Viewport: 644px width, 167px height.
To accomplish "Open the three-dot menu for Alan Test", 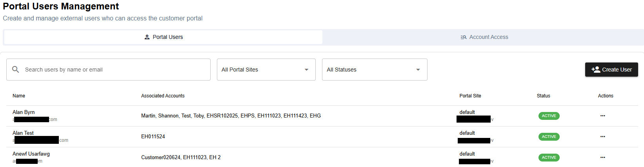I will click(602, 137).
